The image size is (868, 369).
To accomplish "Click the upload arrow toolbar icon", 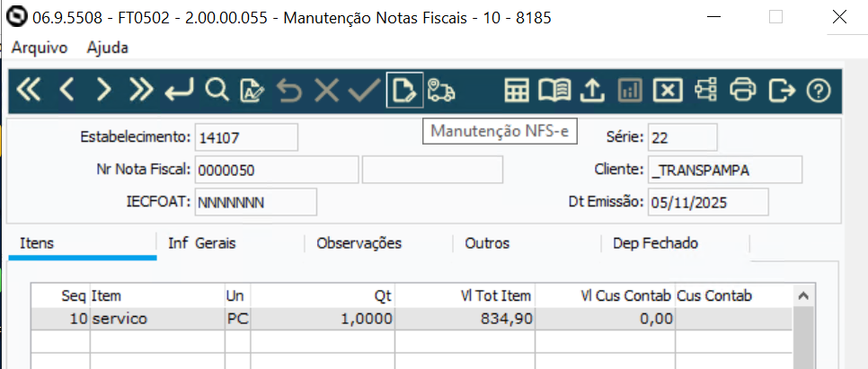I will coord(592,90).
